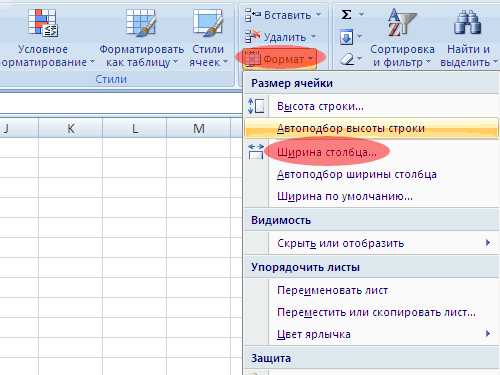Image resolution: width=500 pixels, height=375 pixels.
Task: Click the Clear eraser icon
Action: 347,60
